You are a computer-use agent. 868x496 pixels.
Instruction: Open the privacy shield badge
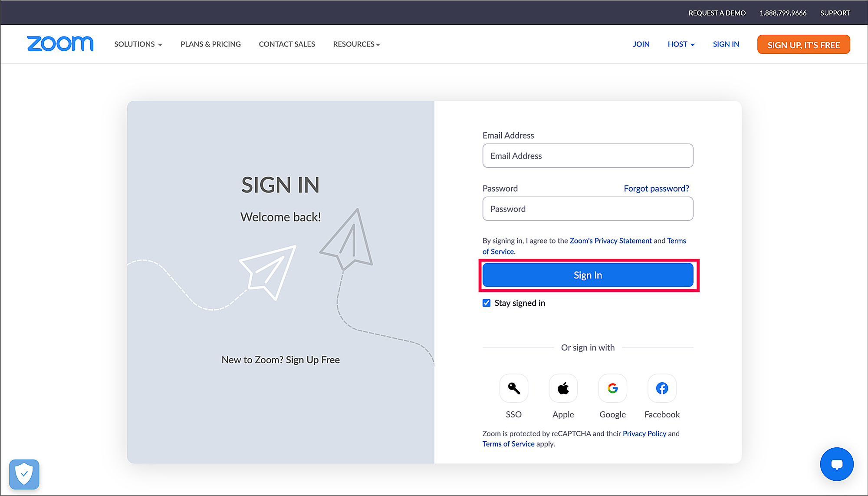[24, 474]
